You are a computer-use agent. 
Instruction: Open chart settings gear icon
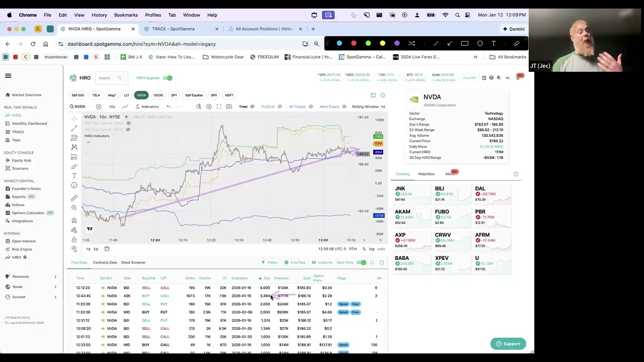click(x=209, y=107)
